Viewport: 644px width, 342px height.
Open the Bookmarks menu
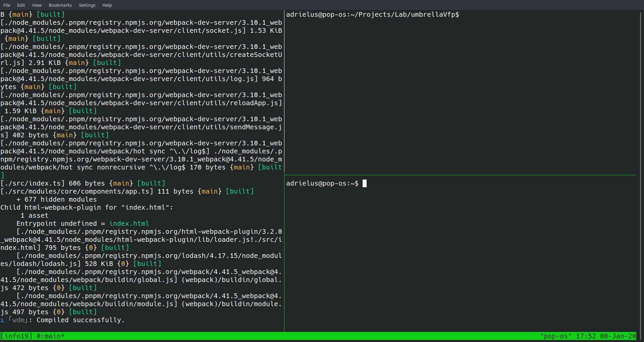60,5
